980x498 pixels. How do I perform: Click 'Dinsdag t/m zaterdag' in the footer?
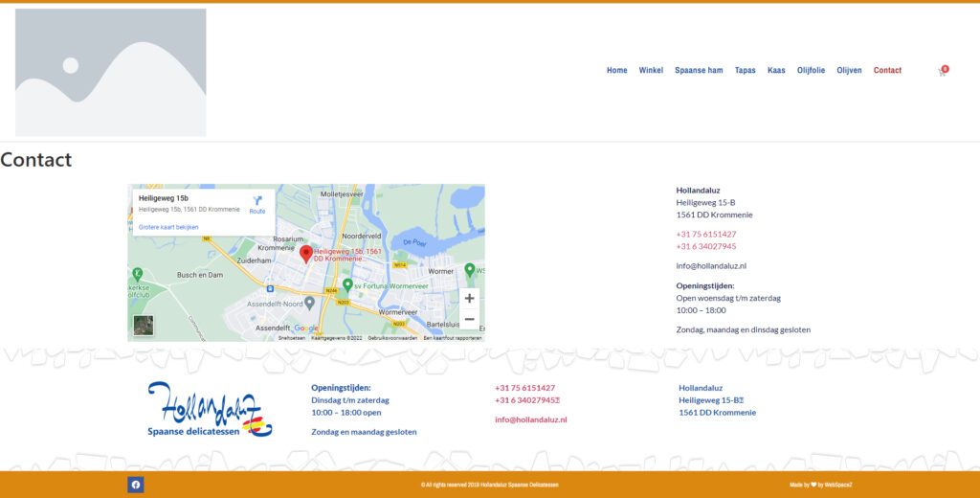(x=350, y=400)
